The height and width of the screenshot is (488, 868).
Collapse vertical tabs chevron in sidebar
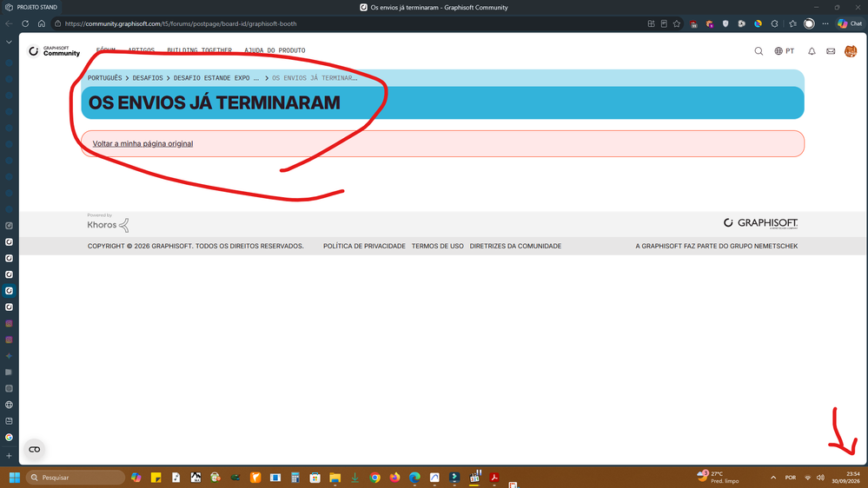9,42
